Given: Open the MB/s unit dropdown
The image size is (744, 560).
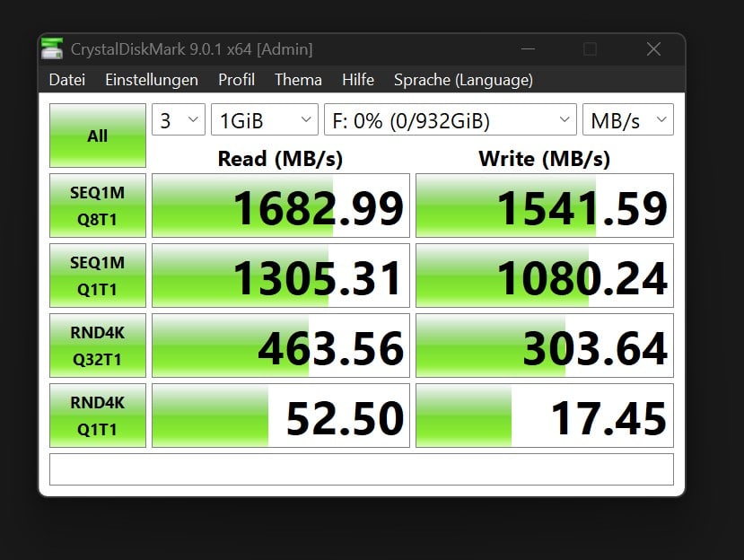Looking at the screenshot, I should coord(627,120).
